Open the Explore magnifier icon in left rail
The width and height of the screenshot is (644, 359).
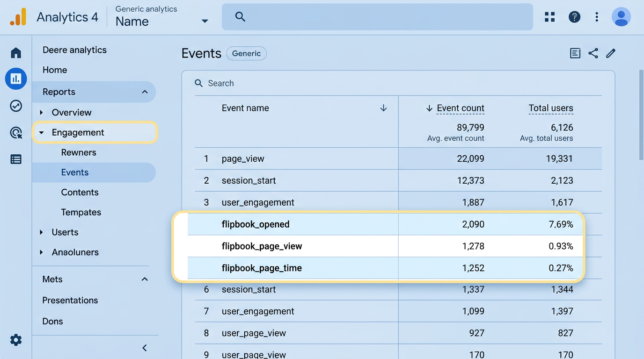[15, 133]
